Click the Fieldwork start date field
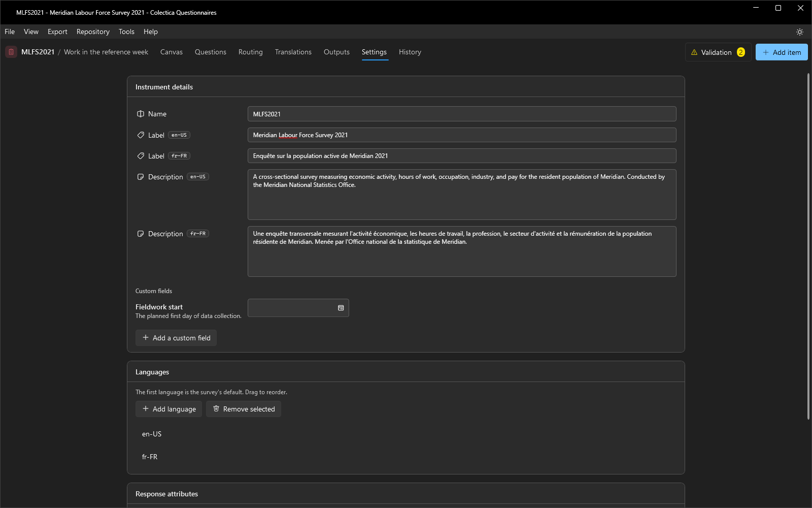This screenshot has width=812, height=508. 298,308
